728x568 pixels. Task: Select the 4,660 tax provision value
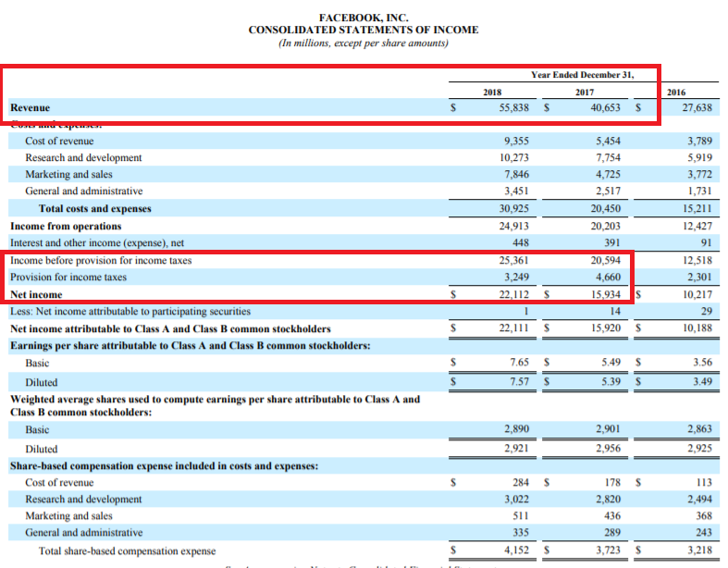click(609, 278)
